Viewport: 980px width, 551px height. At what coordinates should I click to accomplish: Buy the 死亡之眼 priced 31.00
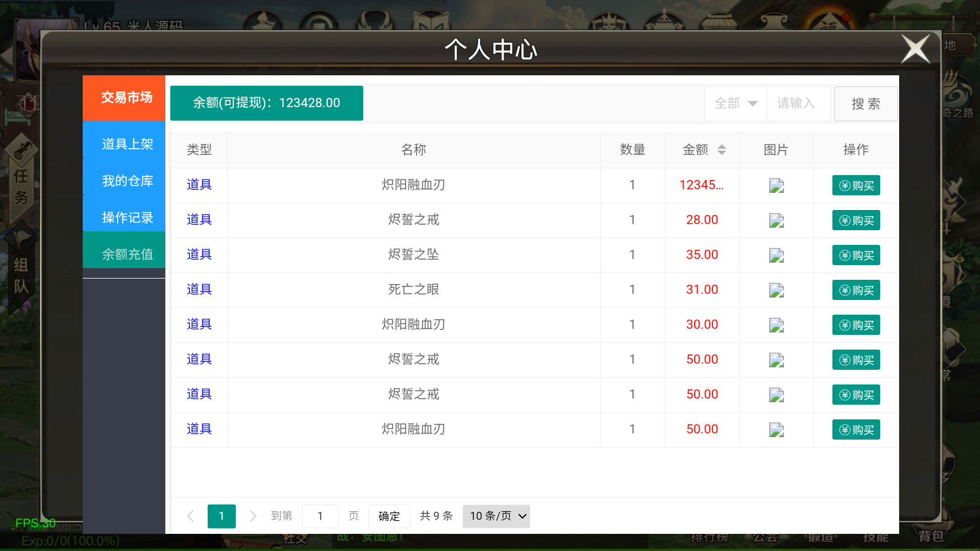856,290
